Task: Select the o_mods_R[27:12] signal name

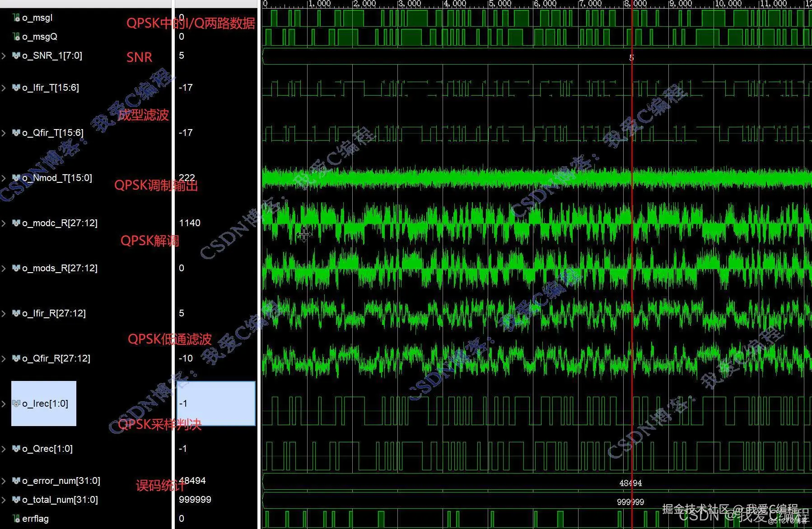Action: [60, 268]
